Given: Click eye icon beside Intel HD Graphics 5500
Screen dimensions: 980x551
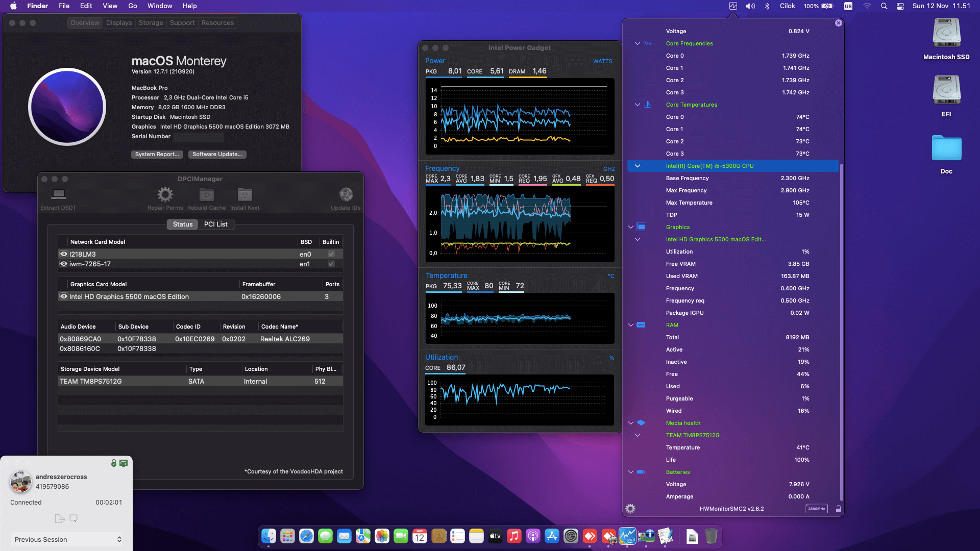Looking at the screenshot, I should [x=64, y=296].
